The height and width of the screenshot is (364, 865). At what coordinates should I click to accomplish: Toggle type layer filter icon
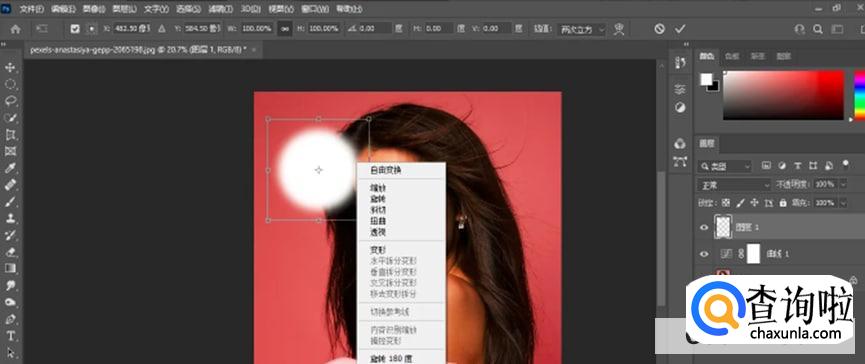(x=797, y=165)
